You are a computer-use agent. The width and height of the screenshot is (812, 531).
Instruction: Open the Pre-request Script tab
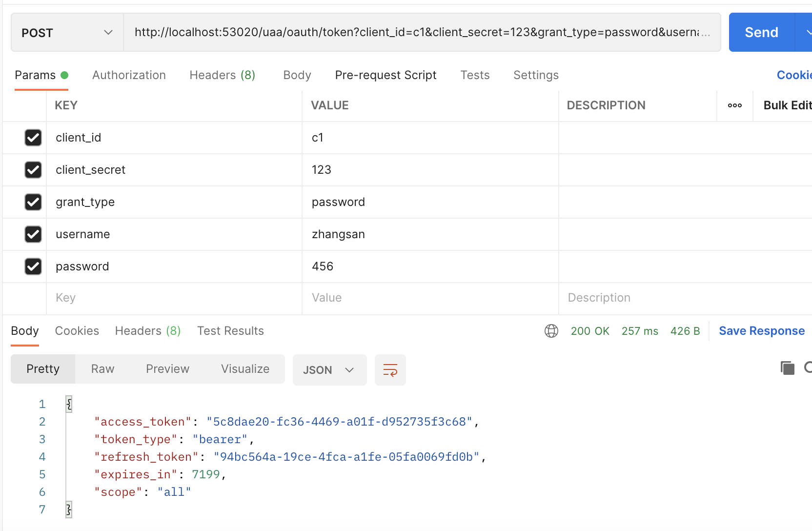click(386, 75)
